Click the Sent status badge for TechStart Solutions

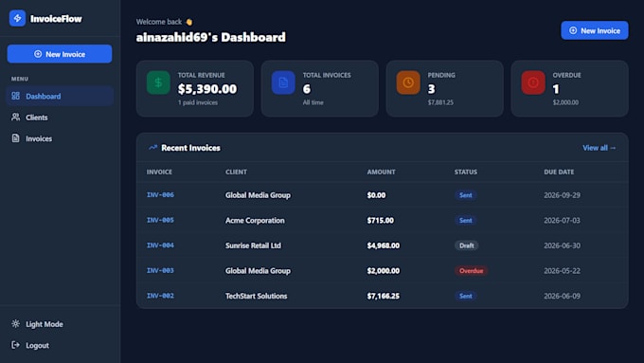tap(465, 296)
